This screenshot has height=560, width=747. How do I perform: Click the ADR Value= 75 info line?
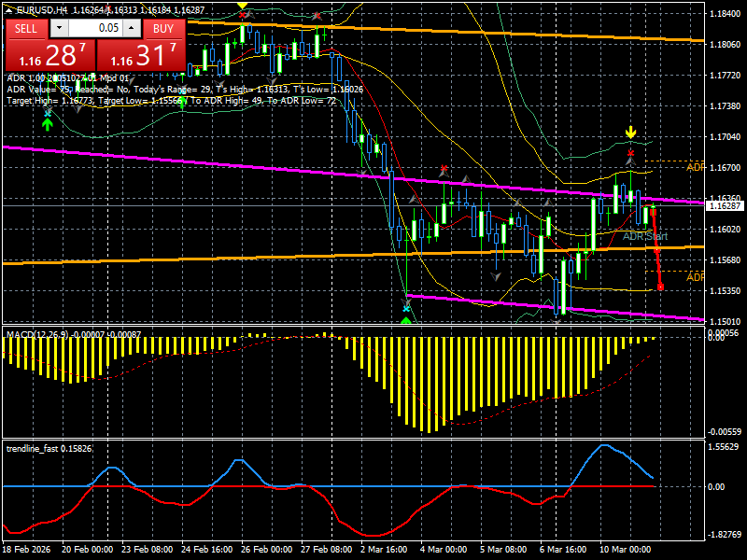[185, 90]
